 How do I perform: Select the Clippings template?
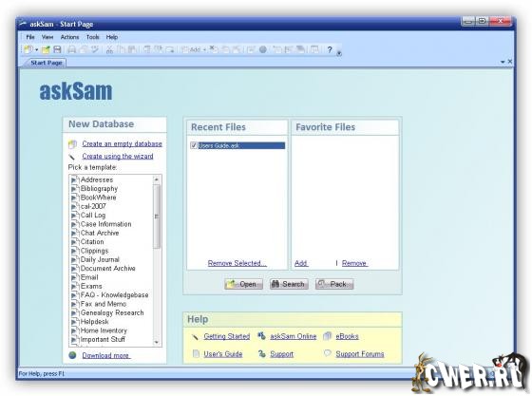[94, 251]
